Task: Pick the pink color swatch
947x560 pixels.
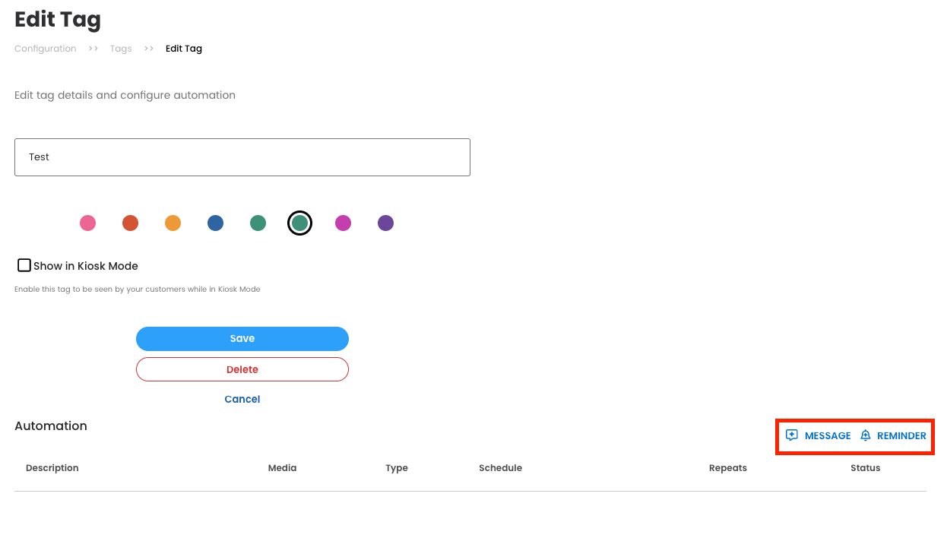Action: [x=88, y=223]
